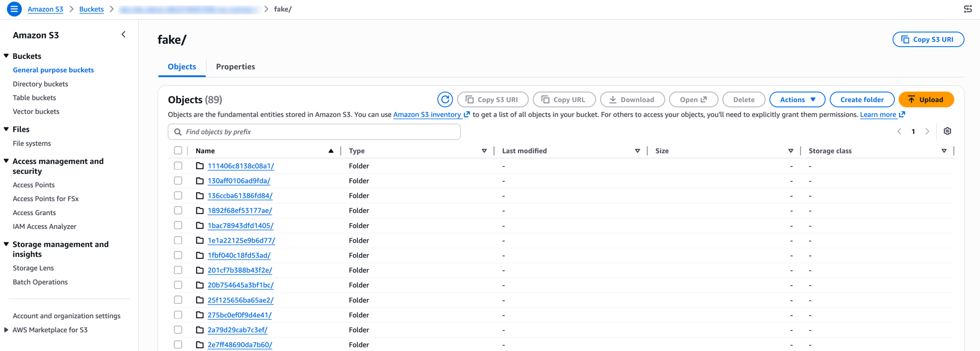Check the box for 1bac78943dfd1405/
980x351 pixels.
pos(178,226)
